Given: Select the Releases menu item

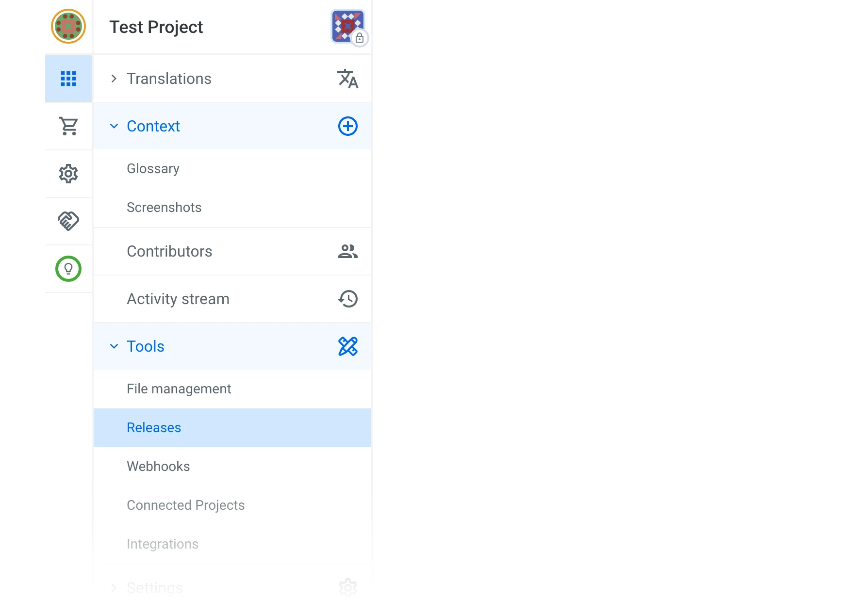Looking at the screenshot, I should (154, 428).
